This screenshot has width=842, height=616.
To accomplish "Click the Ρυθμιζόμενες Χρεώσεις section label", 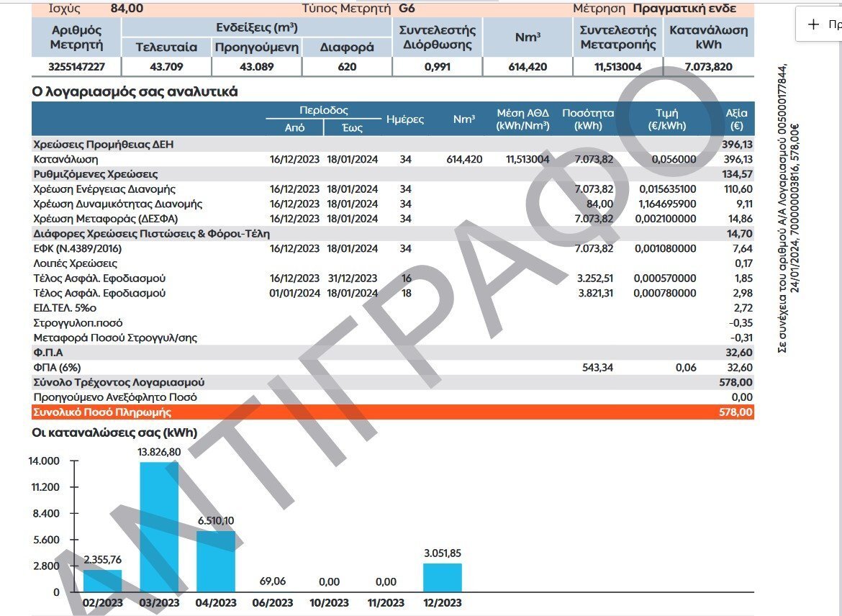I will click(x=96, y=175).
